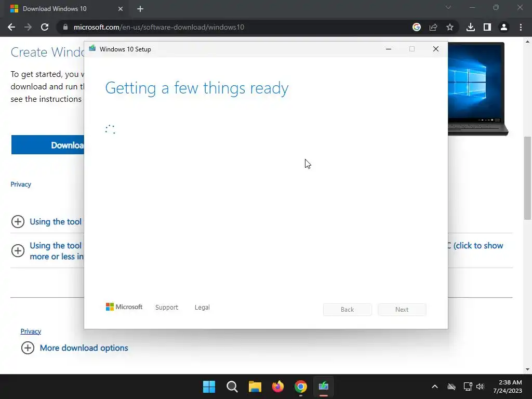Click the scrollbar down arrow

pyautogui.click(x=527, y=369)
